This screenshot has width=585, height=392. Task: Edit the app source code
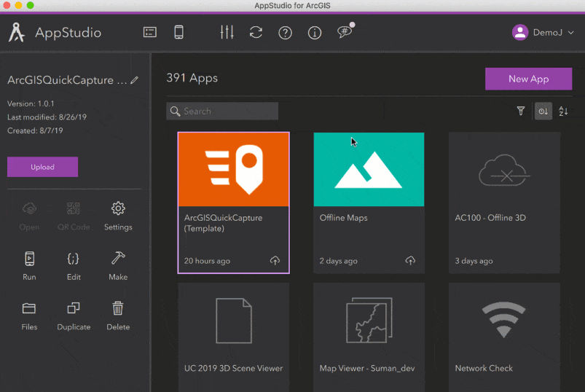pos(73,259)
